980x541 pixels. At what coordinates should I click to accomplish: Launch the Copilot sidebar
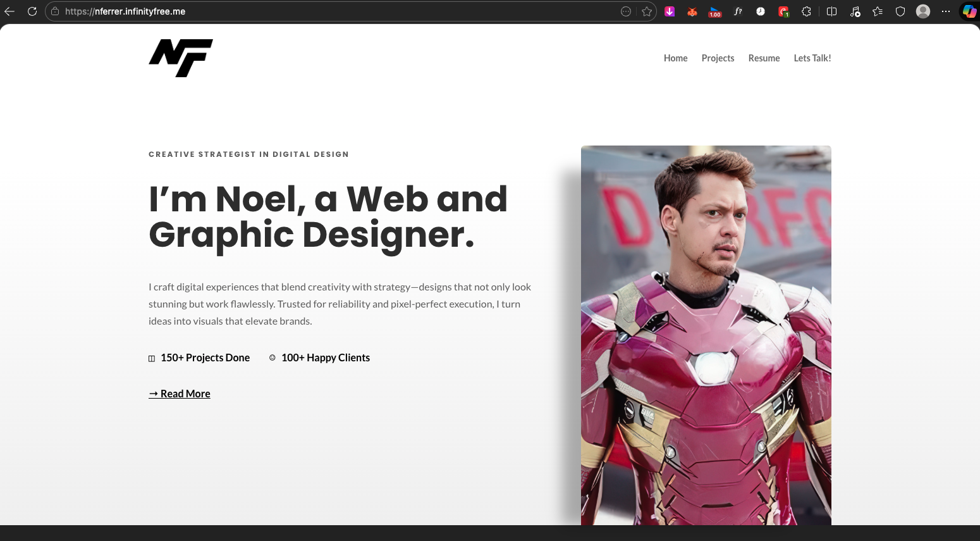[x=969, y=11]
